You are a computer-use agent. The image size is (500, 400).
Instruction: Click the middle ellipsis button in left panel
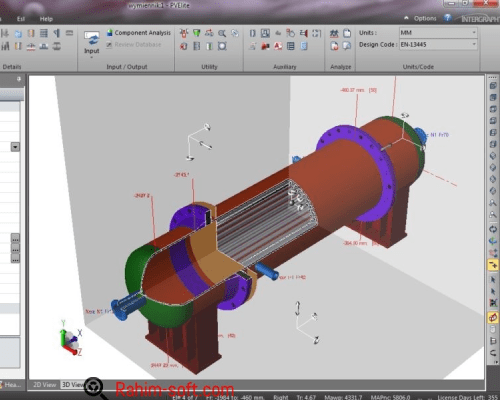pyautogui.click(x=15, y=249)
